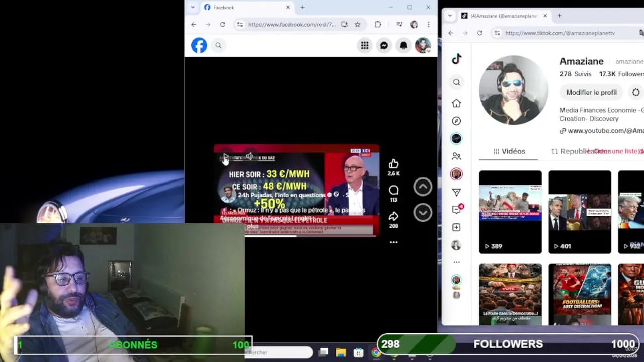The height and width of the screenshot is (362, 644).
Task: Open TikTok Friends in sidebar
Action: pos(456,156)
